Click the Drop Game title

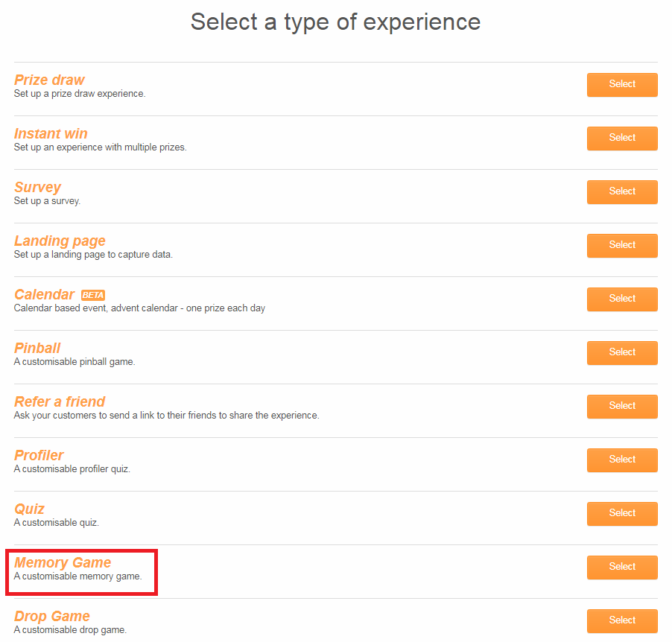click(x=52, y=616)
